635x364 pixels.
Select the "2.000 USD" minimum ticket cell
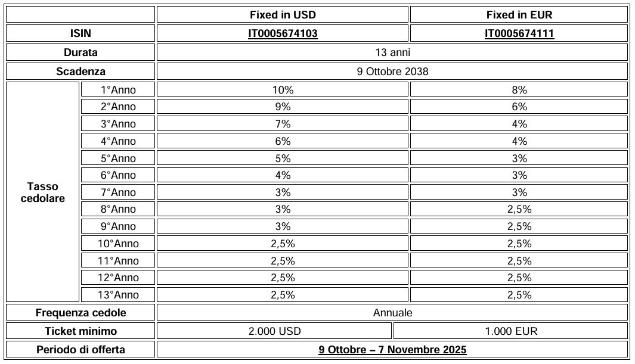[x=274, y=331]
